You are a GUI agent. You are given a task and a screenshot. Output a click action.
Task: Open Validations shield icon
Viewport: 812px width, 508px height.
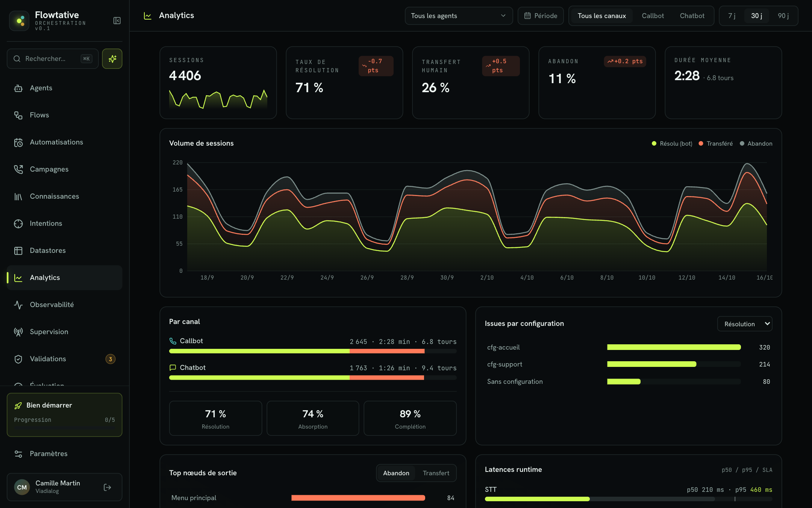18,359
